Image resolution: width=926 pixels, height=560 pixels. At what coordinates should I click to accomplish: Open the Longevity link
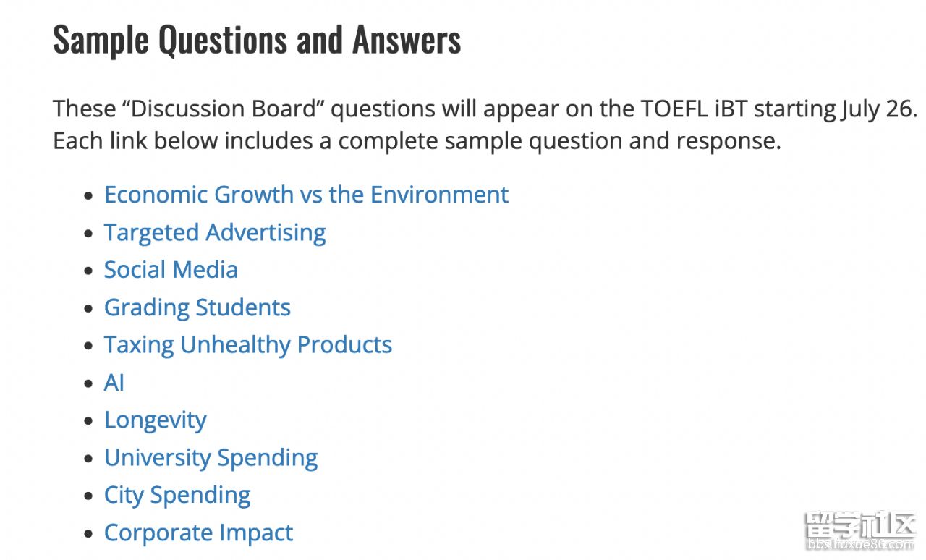[156, 420]
